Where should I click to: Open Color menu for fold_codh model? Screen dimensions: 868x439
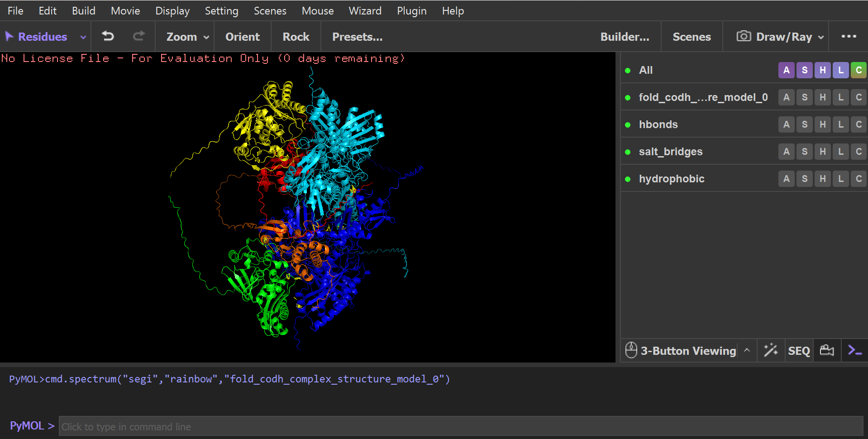point(858,97)
